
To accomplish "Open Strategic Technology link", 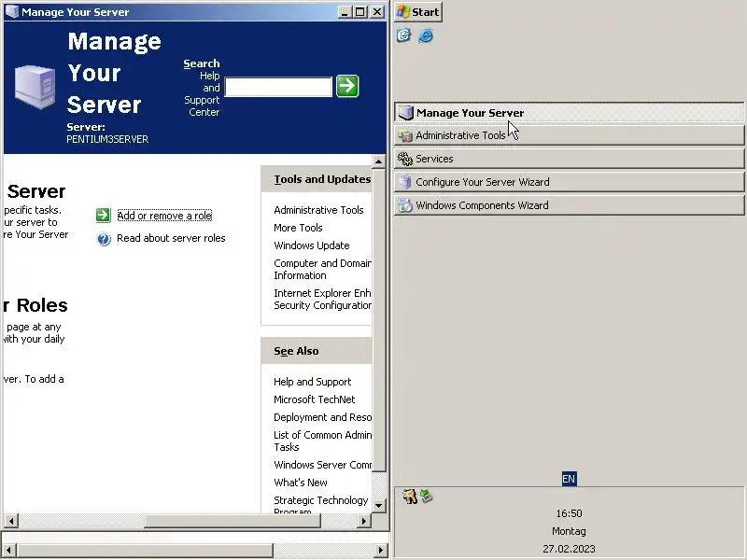I will (x=321, y=504).
